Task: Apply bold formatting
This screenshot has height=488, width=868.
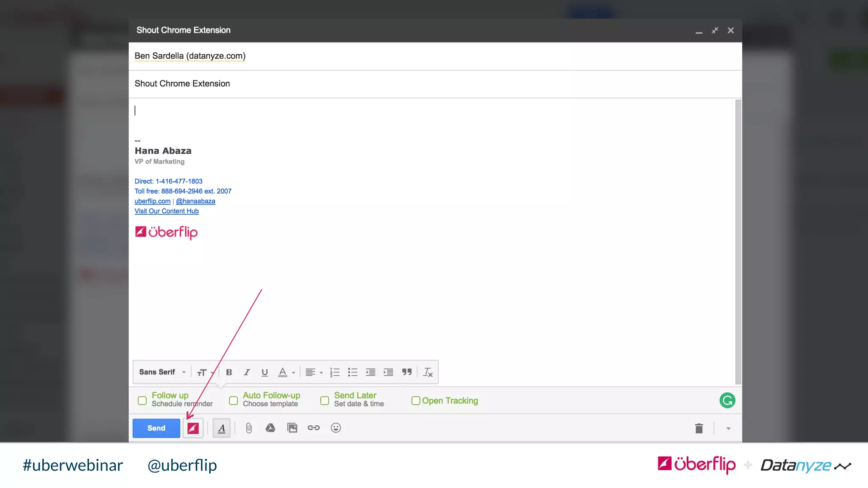Action: 229,372
